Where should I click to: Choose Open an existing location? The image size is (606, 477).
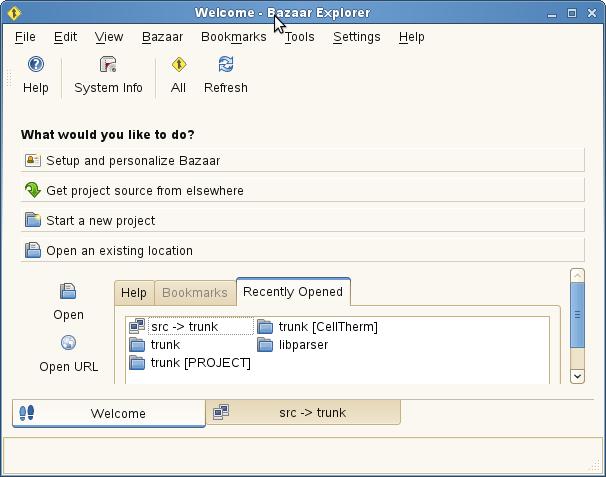(302, 250)
